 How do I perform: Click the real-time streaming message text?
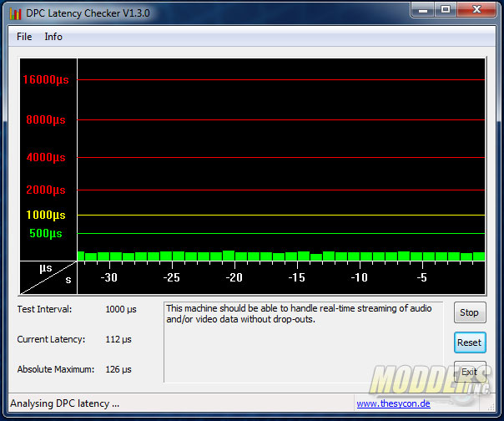(x=299, y=314)
